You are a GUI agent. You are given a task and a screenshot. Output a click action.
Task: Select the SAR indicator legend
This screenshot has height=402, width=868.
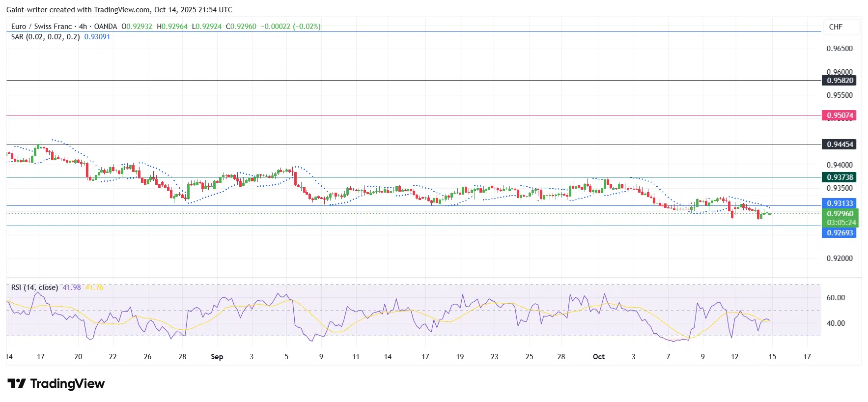[x=45, y=37]
